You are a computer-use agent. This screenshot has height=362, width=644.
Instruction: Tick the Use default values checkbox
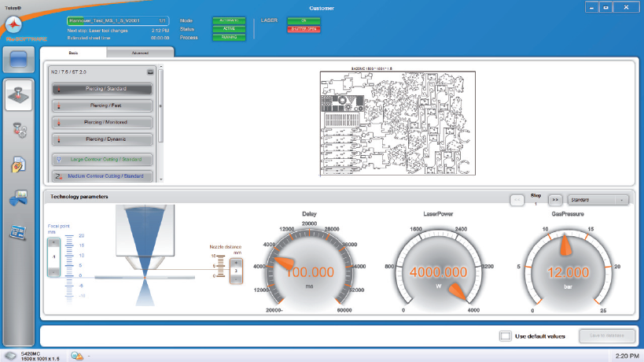[506, 336]
